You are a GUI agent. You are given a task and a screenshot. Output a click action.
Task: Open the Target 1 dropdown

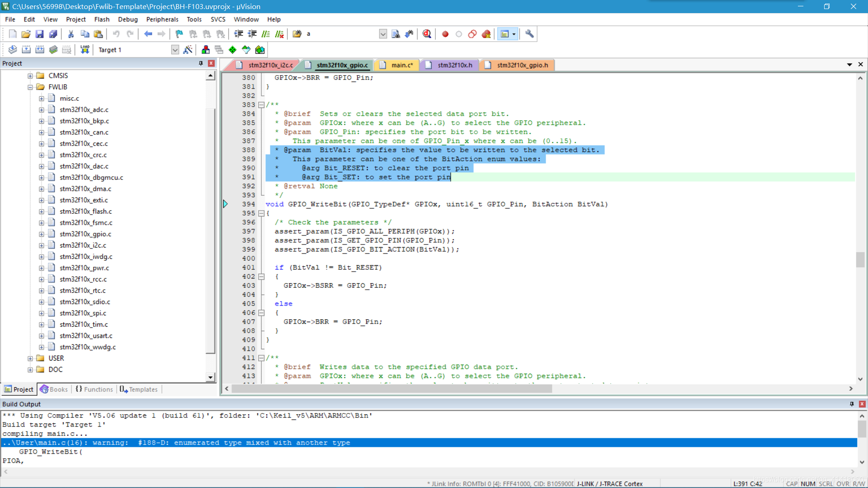[x=175, y=50]
